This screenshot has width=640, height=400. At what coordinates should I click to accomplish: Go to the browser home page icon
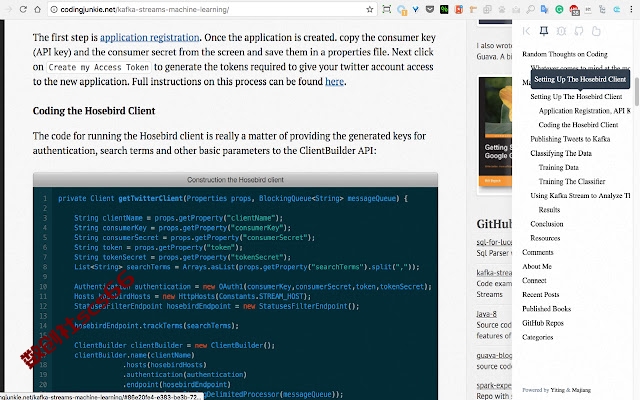37,9
